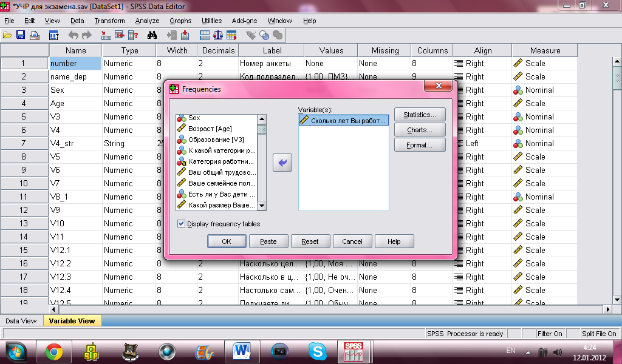
Task: Click the EN language indicator in taskbar
Action: pos(510,351)
